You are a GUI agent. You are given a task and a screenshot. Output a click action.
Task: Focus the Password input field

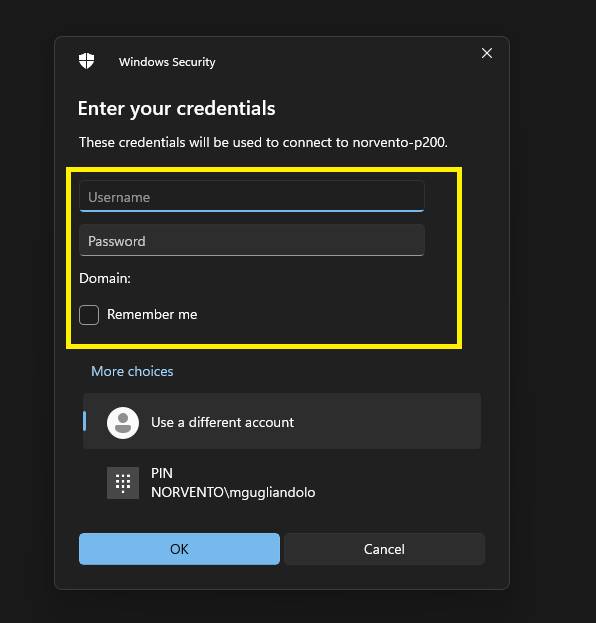[x=252, y=240]
